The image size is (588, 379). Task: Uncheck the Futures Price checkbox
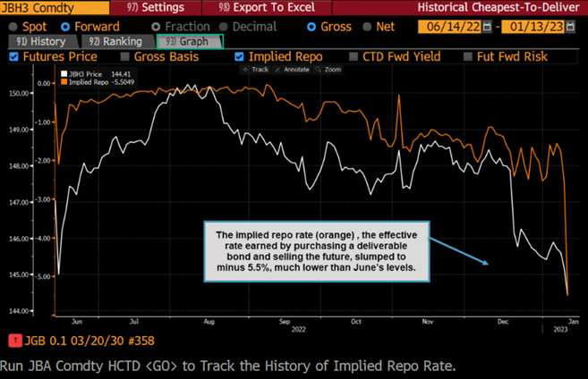point(13,56)
